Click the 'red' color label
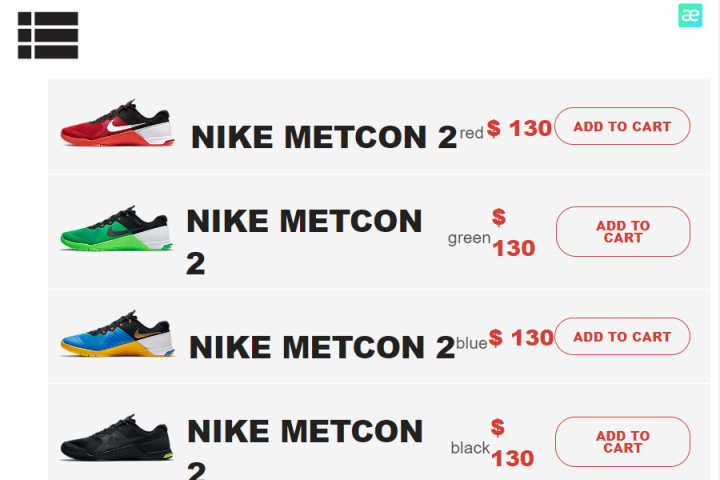This screenshot has height=480, width=720. pos(472,133)
